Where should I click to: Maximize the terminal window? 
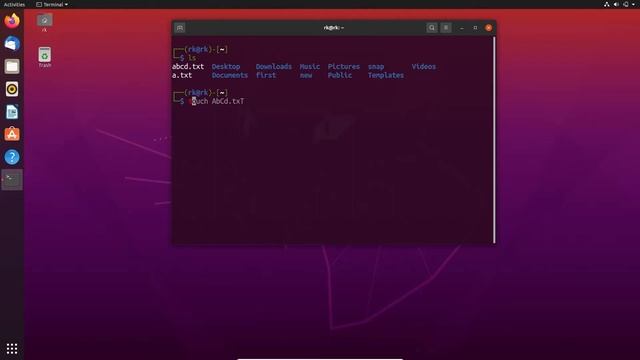(x=475, y=28)
